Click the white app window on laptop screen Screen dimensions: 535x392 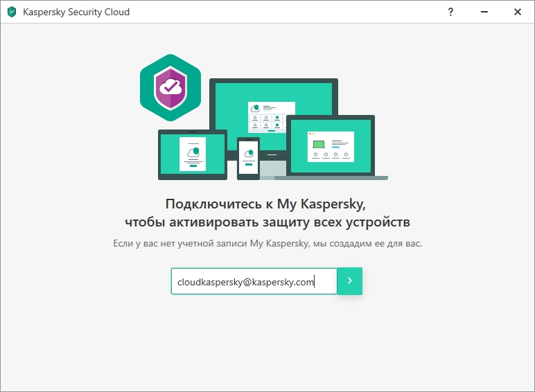pyautogui.click(x=331, y=147)
